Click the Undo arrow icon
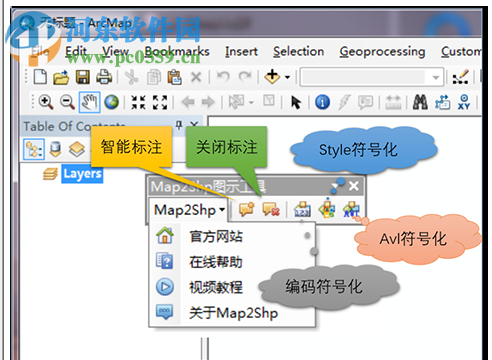 [223, 77]
